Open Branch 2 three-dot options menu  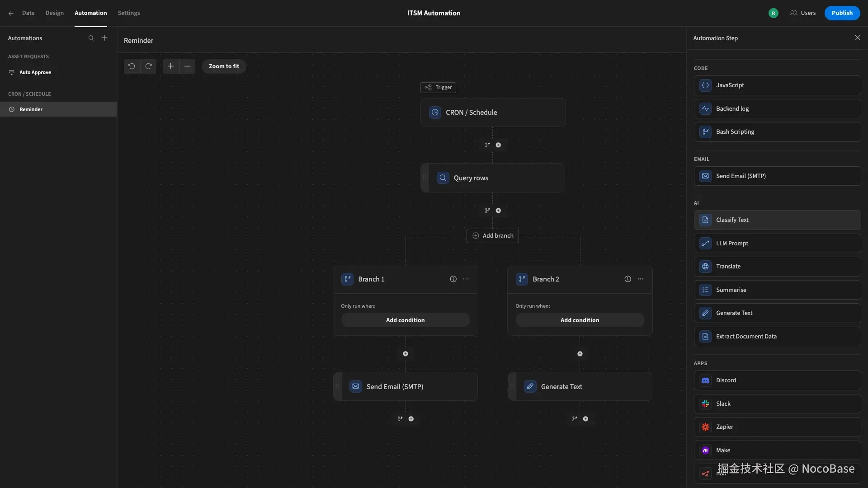point(640,279)
